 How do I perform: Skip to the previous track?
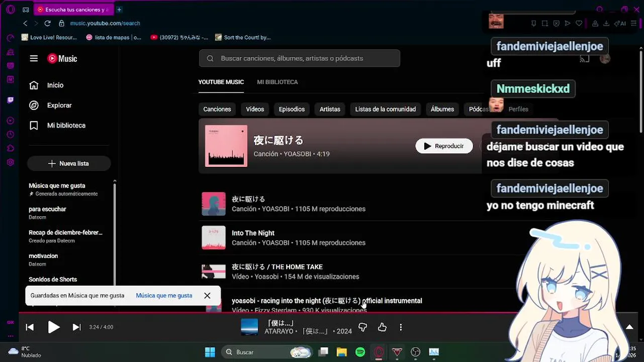click(x=30, y=327)
